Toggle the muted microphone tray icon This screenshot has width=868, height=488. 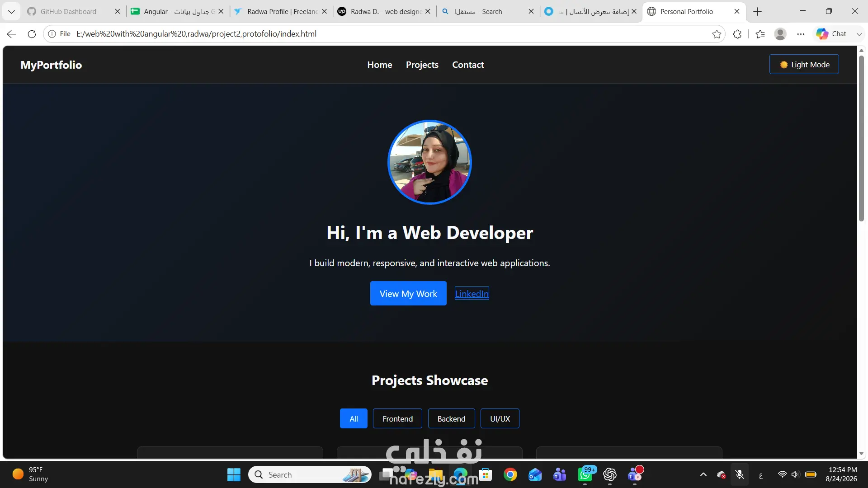point(740,474)
